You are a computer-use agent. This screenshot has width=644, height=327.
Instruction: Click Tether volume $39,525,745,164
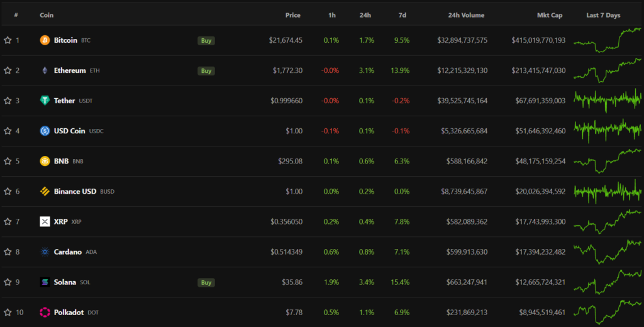click(x=462, y=101)
